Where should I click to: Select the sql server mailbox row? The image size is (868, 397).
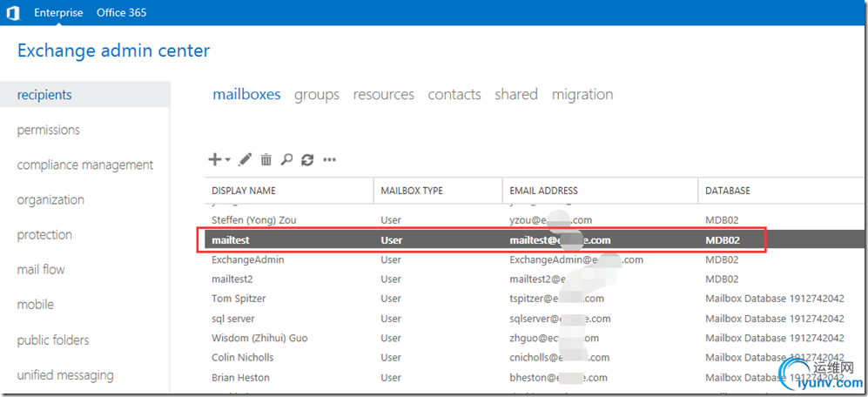[535, 319]
